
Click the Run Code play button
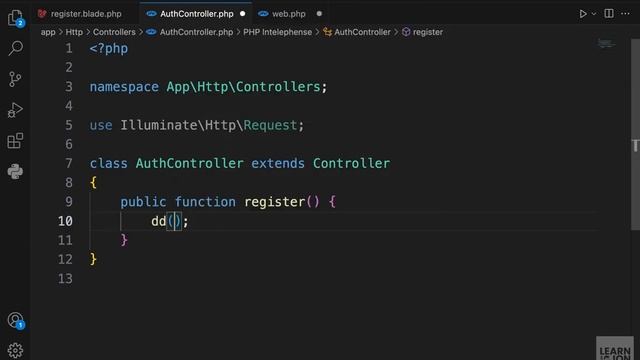tap(583, 14)
